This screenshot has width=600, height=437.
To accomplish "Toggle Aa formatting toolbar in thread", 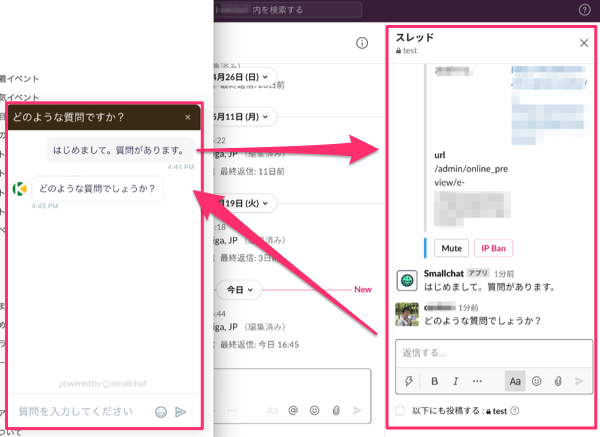I will (x=515, y=381).
